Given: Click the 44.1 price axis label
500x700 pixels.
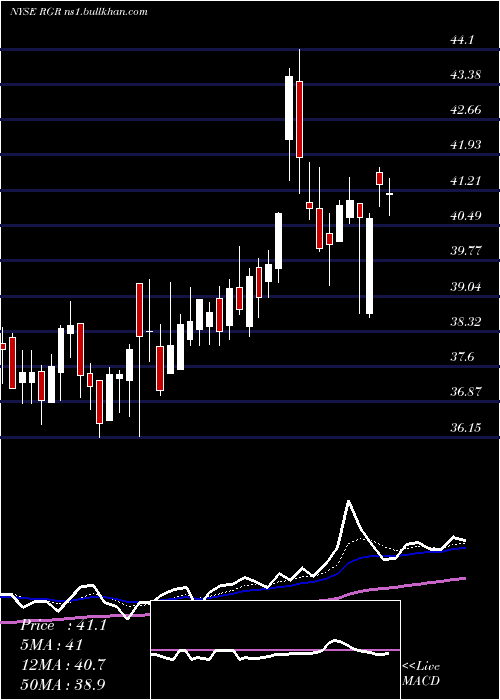Looking at the screenshot, I should 461,40.
